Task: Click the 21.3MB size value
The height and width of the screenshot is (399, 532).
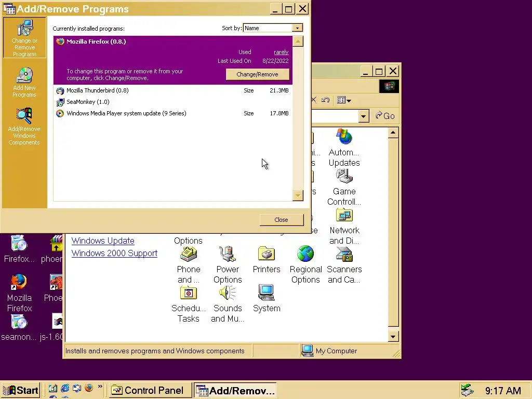Action: click(279, 90)
